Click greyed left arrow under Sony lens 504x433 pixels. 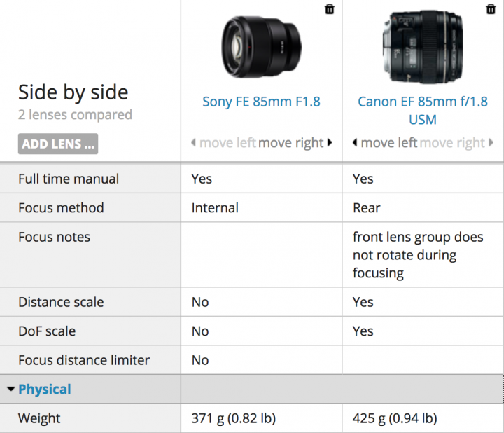(193, 142)
